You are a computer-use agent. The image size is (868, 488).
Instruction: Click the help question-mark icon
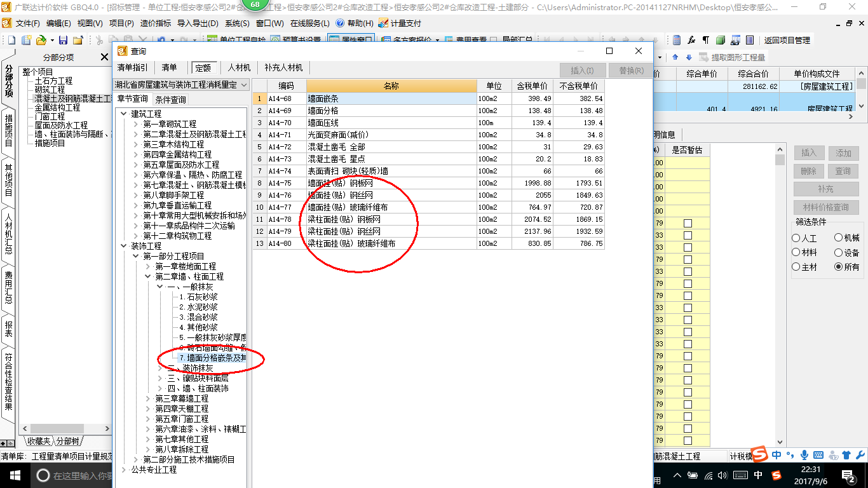click(x=340, y=23)
